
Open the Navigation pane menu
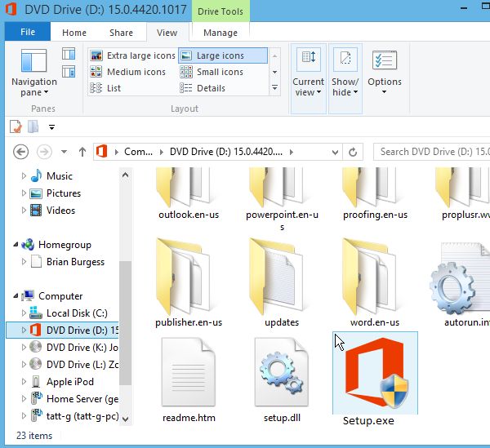tap(34, 73)
